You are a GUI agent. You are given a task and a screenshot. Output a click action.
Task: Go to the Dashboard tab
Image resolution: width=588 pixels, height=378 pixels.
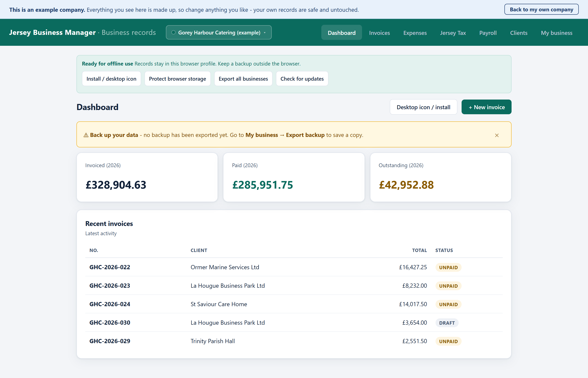click(341, 33)
